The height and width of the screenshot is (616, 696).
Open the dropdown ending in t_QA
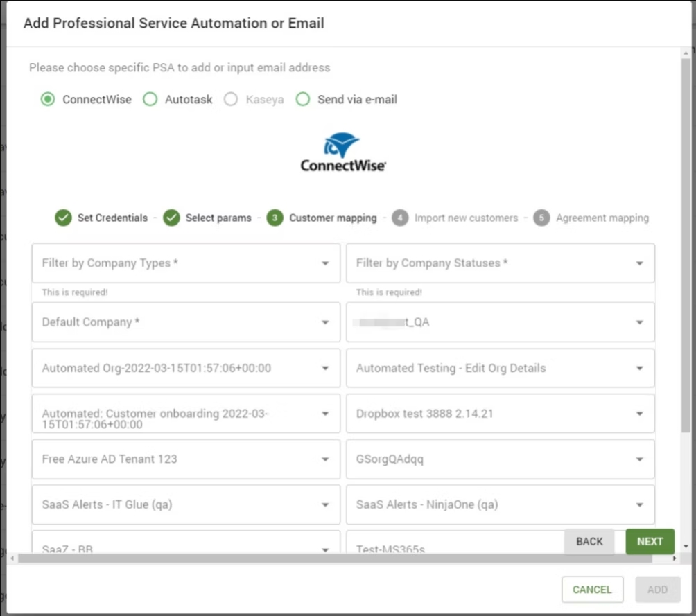click(501, 322)
